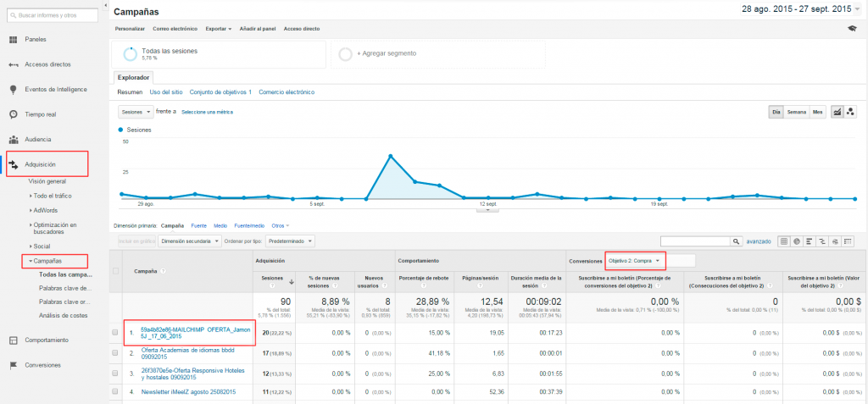Click Correo electrónico toolbar option
The image size is (868, 404).
click(175, 29)
